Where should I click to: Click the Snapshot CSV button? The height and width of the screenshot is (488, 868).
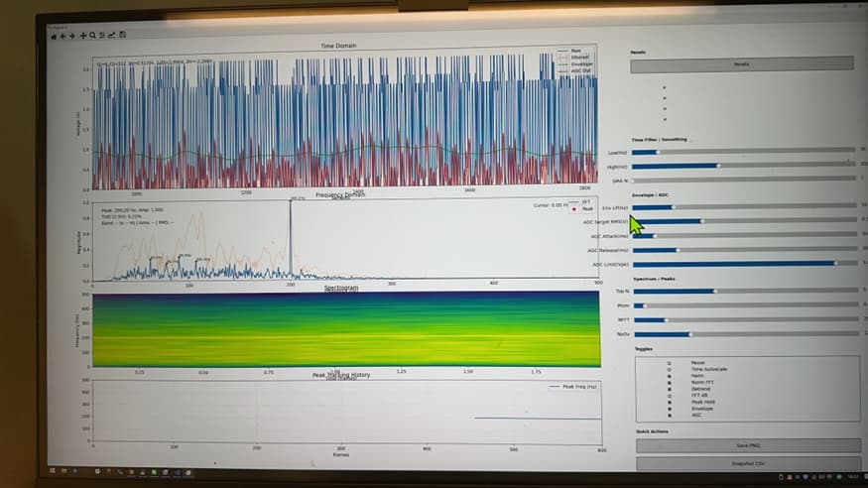point(748,463)
